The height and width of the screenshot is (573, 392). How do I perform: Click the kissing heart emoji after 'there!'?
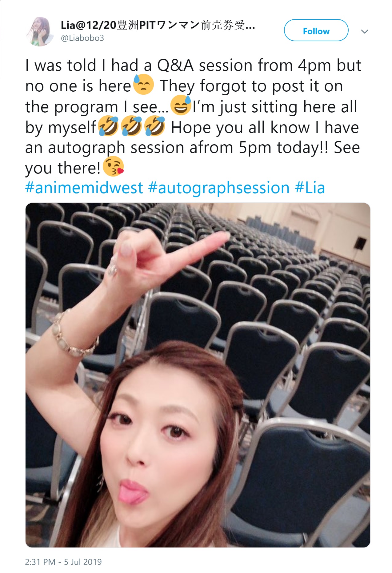click(x=113, y=166)
